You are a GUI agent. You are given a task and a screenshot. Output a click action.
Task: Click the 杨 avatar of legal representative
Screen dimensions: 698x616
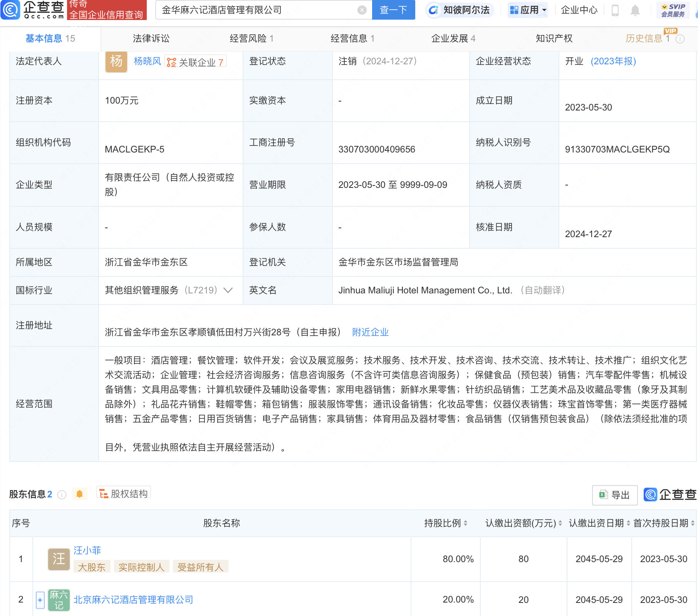tap(116, 62)
